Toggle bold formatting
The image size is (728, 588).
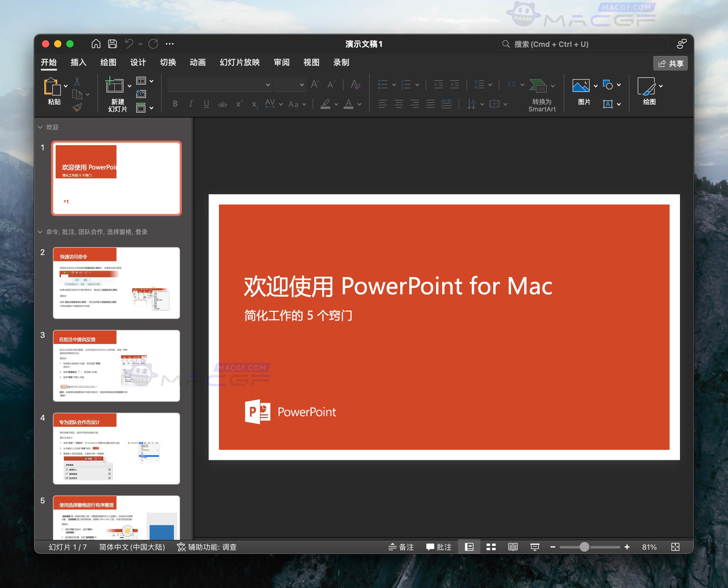[x=175, y=104]
